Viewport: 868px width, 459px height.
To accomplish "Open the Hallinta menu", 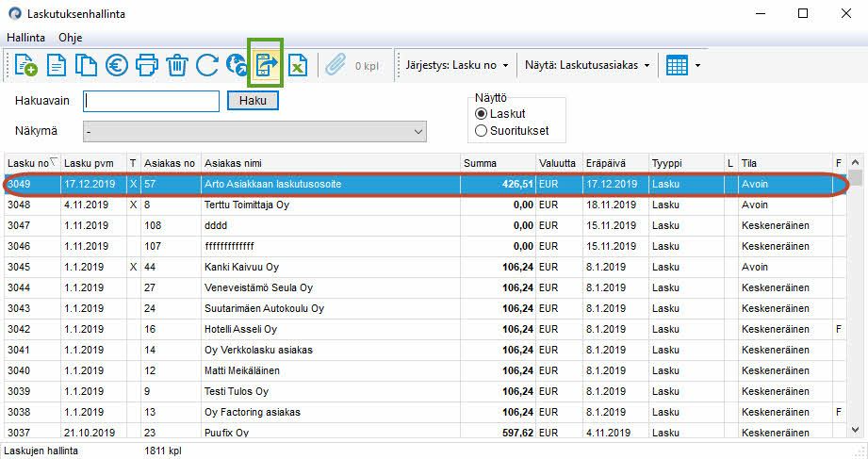I will pyautogui.click(x=25, y=38).
